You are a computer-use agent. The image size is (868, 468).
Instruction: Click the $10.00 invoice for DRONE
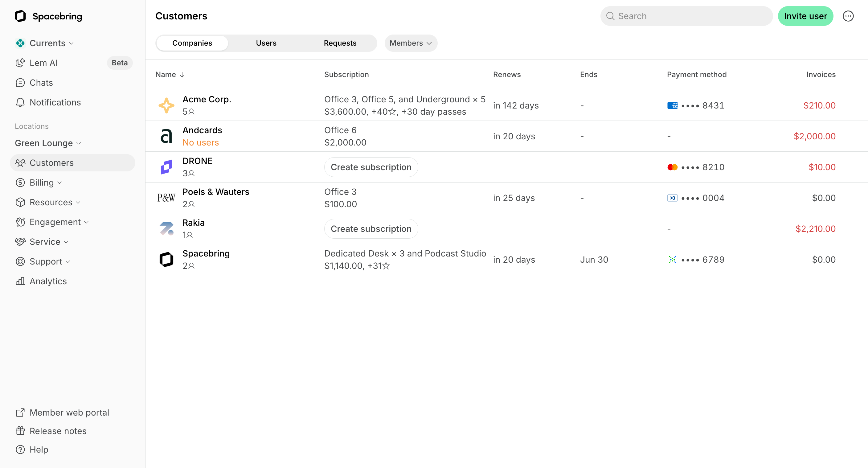[x=822, y=167]
